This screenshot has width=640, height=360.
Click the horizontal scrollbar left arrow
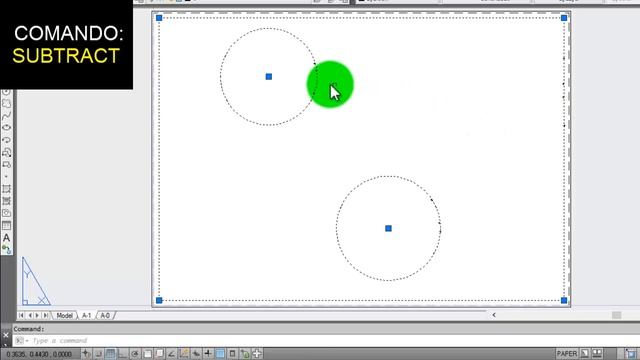[494, 315]
